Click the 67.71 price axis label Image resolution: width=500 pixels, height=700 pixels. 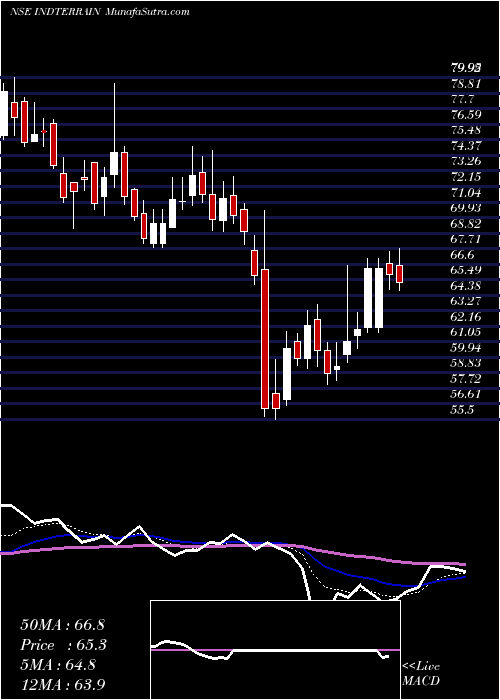click(464, 239)
